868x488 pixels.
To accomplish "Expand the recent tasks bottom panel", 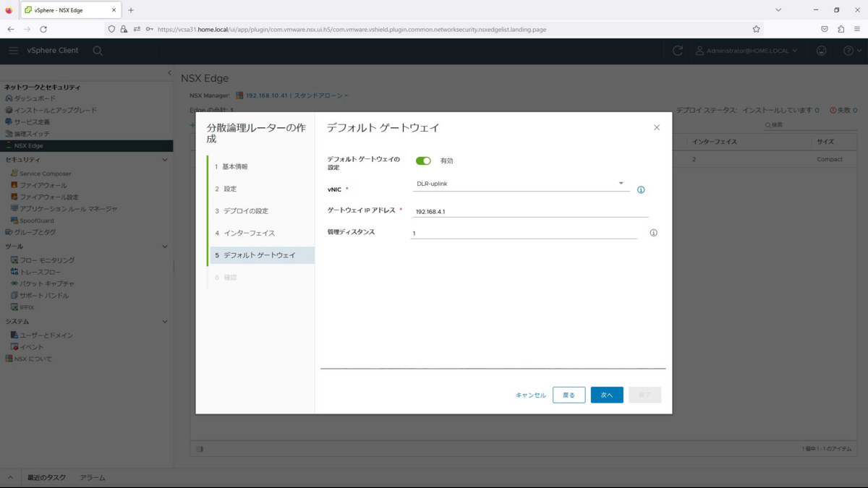I will pos(10,478).
